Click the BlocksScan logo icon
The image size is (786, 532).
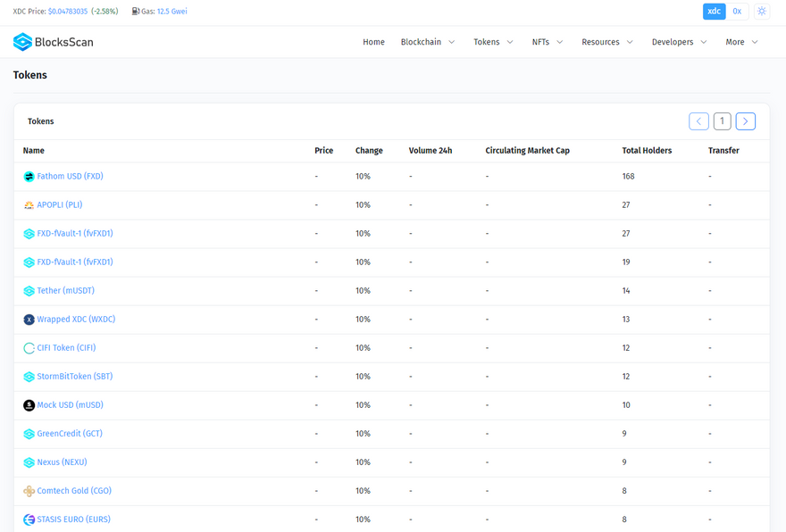[x=22, y=42]
